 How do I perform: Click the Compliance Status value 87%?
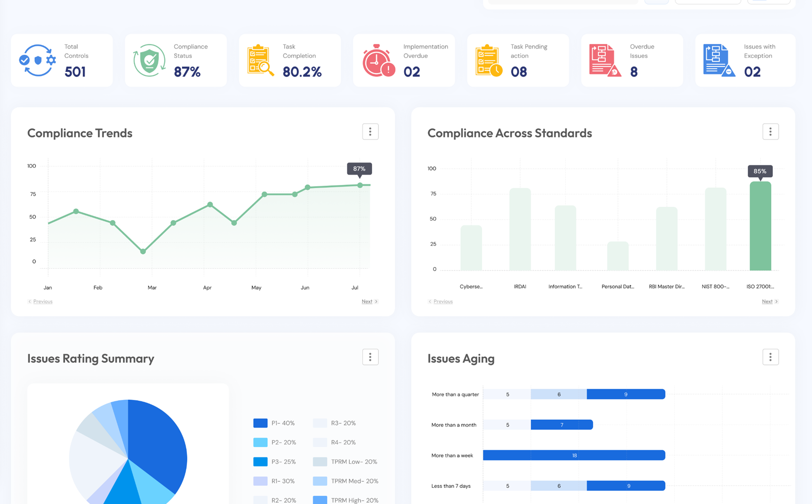point(187,72)
